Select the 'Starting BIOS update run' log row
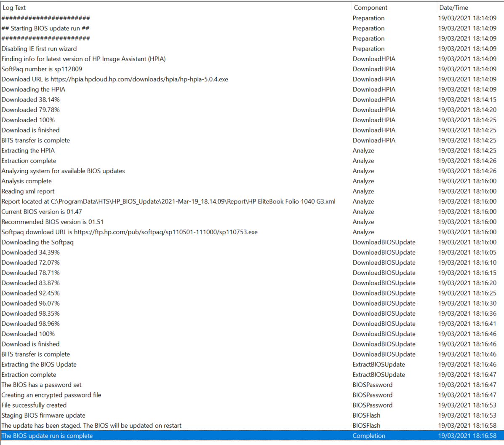The height and width of the screenshot is (445, 504). point(45,28)
